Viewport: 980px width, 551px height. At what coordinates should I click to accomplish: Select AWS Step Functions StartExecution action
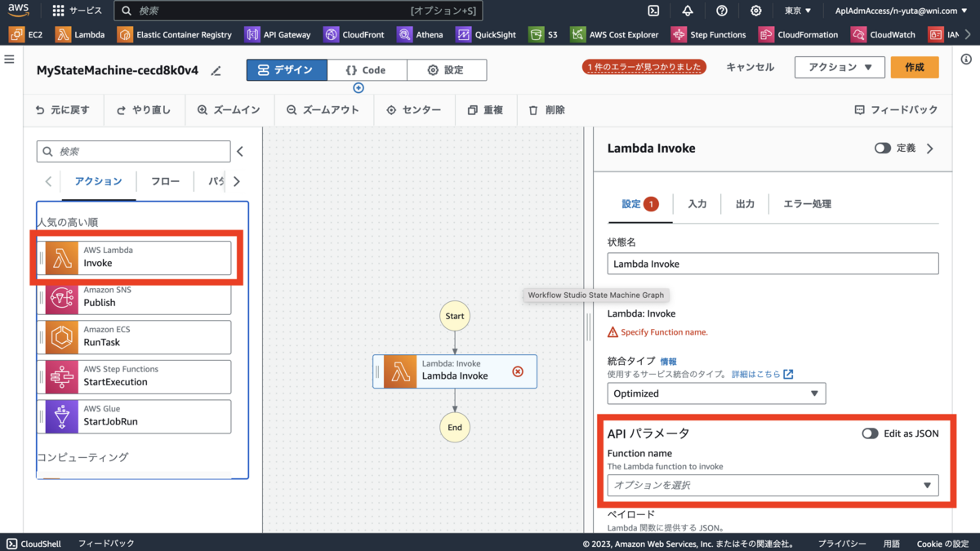click(134, 376)
